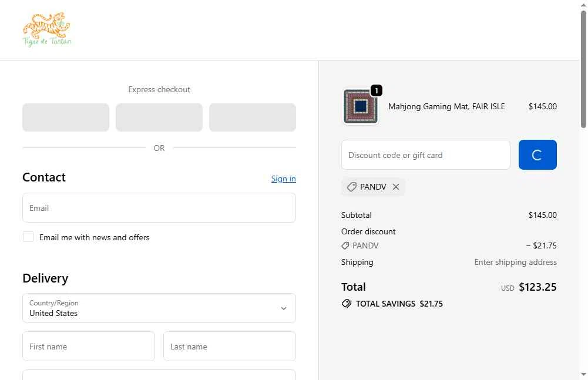Click the Tiger de Tartan logo
Screen dimensions: 588x380
tap(47, 29)
